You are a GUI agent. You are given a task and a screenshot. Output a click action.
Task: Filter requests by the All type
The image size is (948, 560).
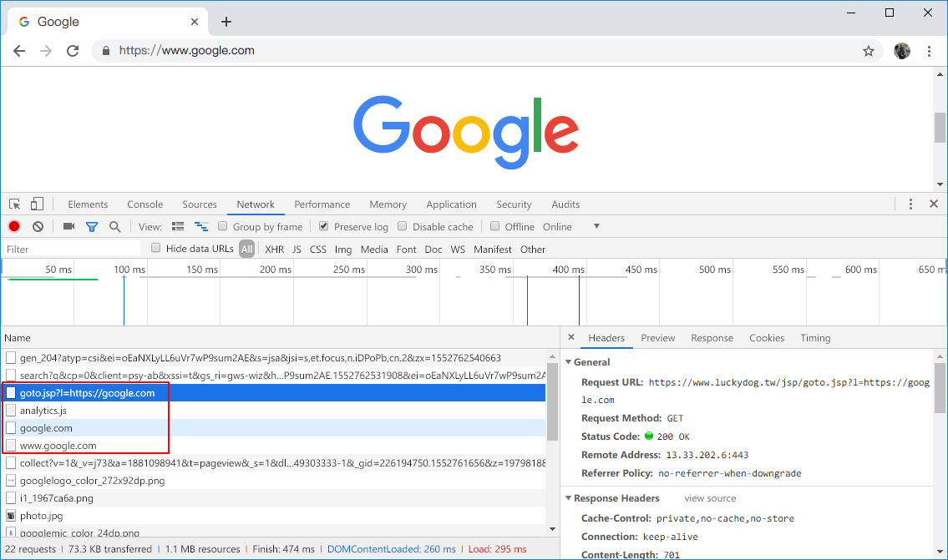[x=246, y=249]
